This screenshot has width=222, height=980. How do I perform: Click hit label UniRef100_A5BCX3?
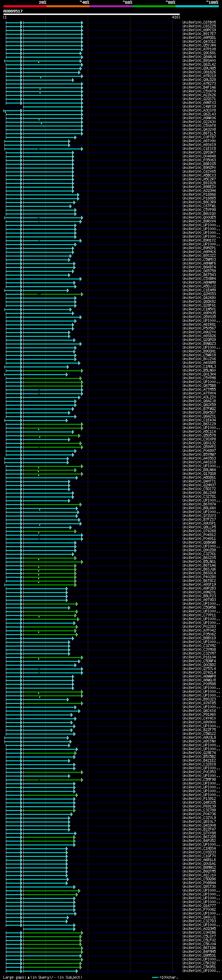(x=199, y=175)
